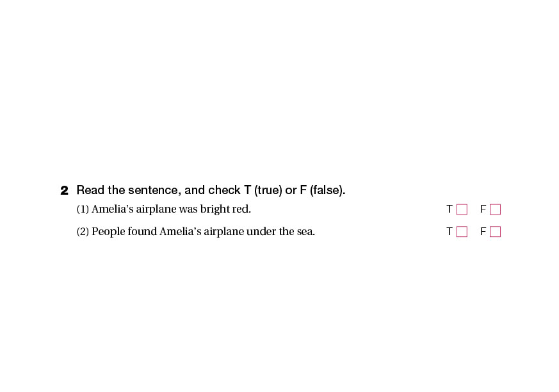Click the "(2)" sentence number marker
The height and width of the screenshot is (392, 559).
coord(83,232)
